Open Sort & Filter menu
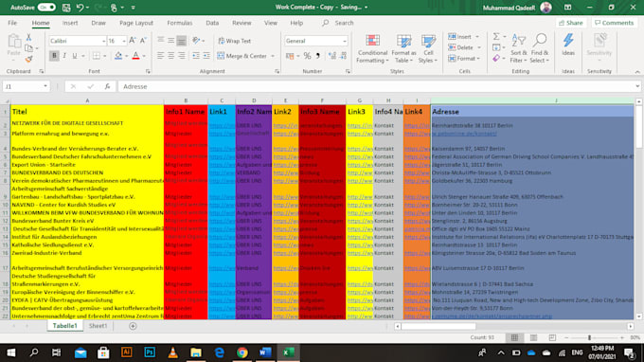The image size is (644, 362). 519,49
